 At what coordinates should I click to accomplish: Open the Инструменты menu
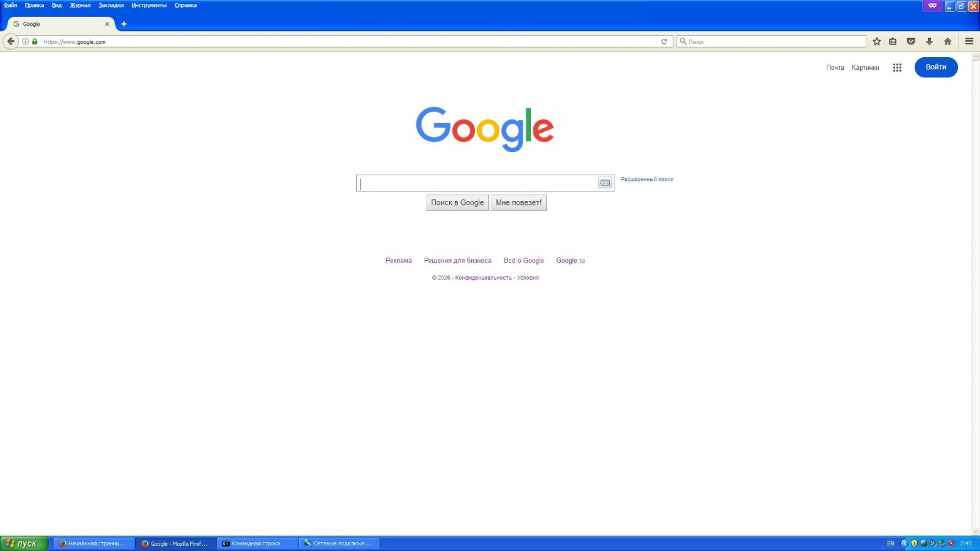pyautogui.click(x=149, y=5)
